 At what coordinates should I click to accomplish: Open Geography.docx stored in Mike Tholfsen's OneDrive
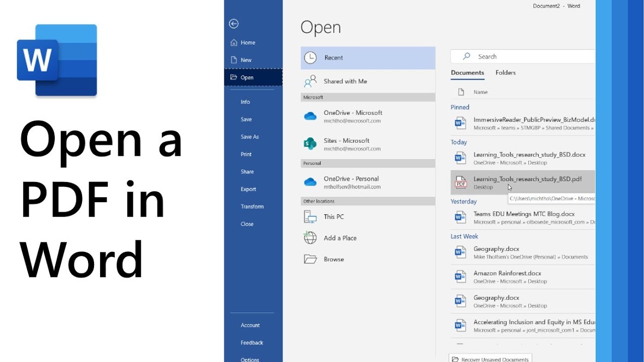coord(523,252)
